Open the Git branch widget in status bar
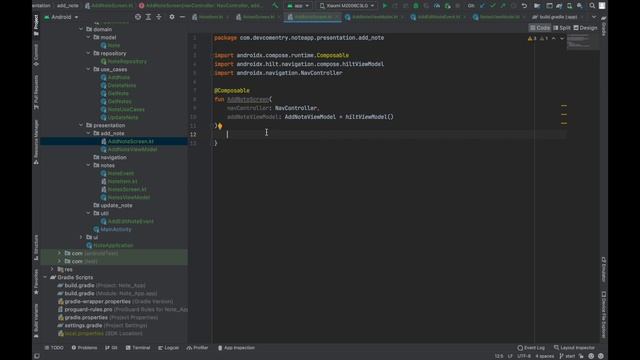 coord(567,356)
